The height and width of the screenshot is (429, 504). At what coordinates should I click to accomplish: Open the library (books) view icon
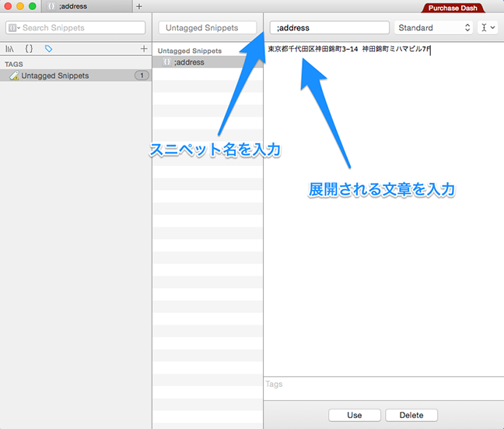click(9, 48)
